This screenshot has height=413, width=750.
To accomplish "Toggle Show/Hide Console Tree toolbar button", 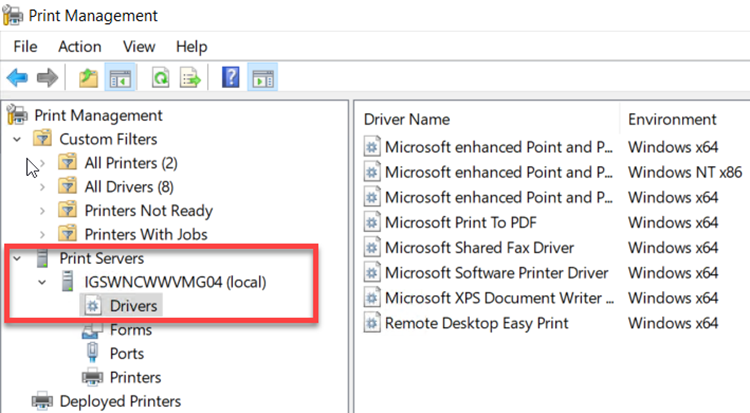I will [120, 77].
